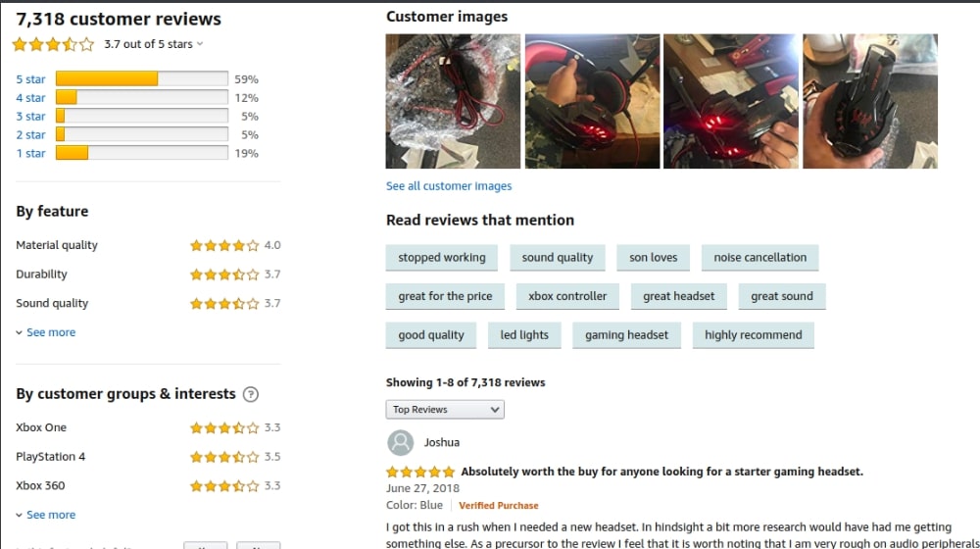Click the help icon beside customer groups & interests
The height and width of the screenshot is (549, 980).
pos(251,394)
